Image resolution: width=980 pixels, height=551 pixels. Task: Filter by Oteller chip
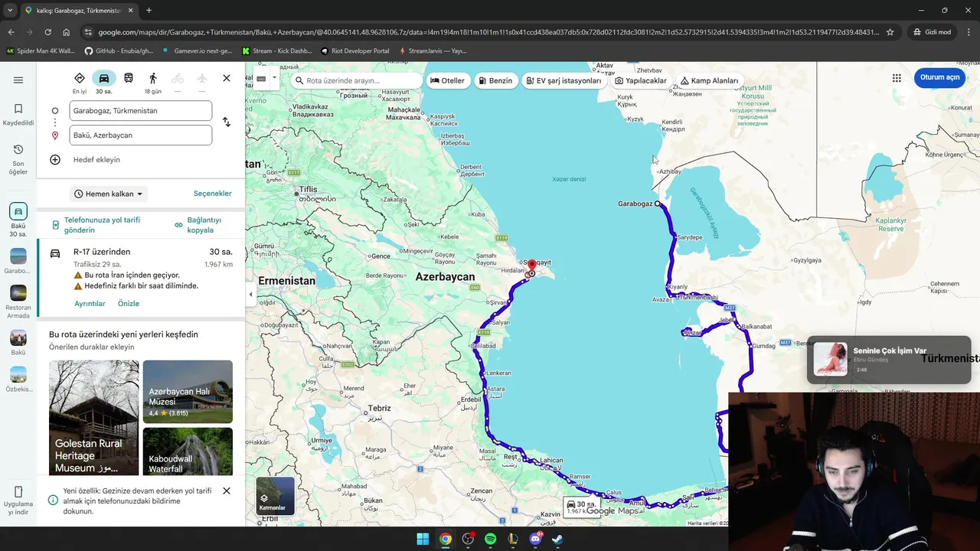(448, 80)
